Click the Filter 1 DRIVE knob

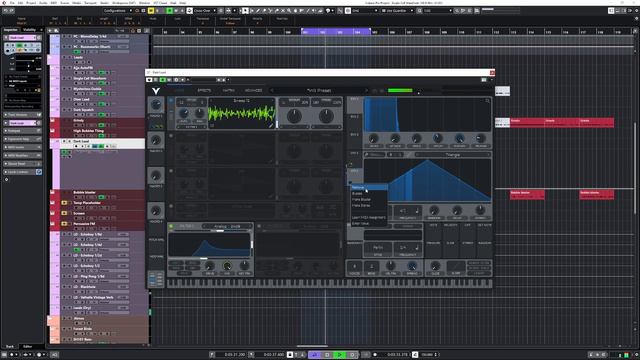click(x=210, y=267)
